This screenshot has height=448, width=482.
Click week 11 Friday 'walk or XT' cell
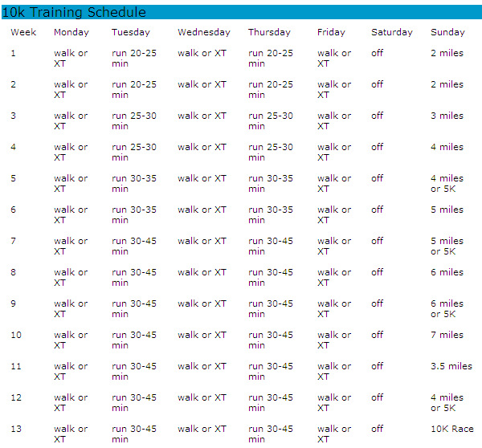[x=334, y=372]
